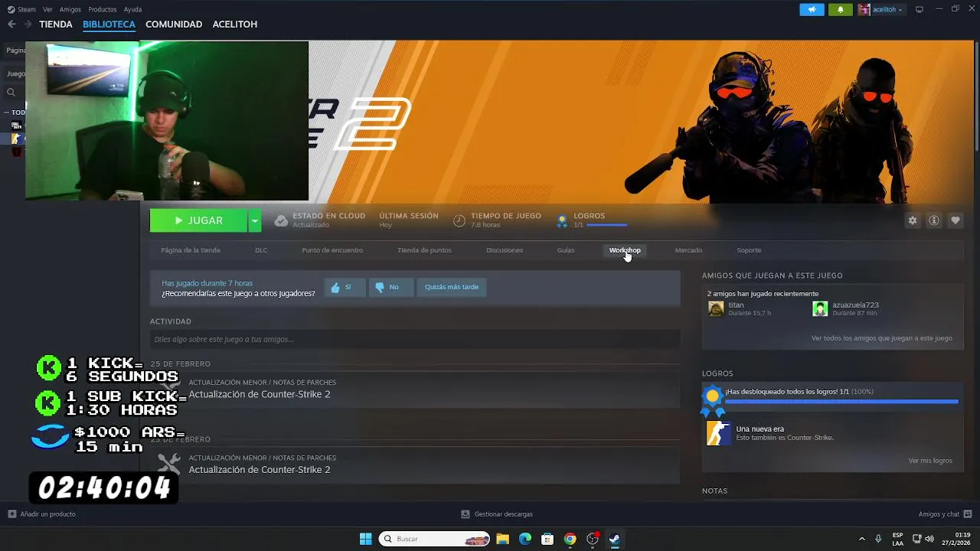The height and width of the screenshot is (551, 980).
Task: Open Windows Start menu
Action: click(x=366, y=539)
